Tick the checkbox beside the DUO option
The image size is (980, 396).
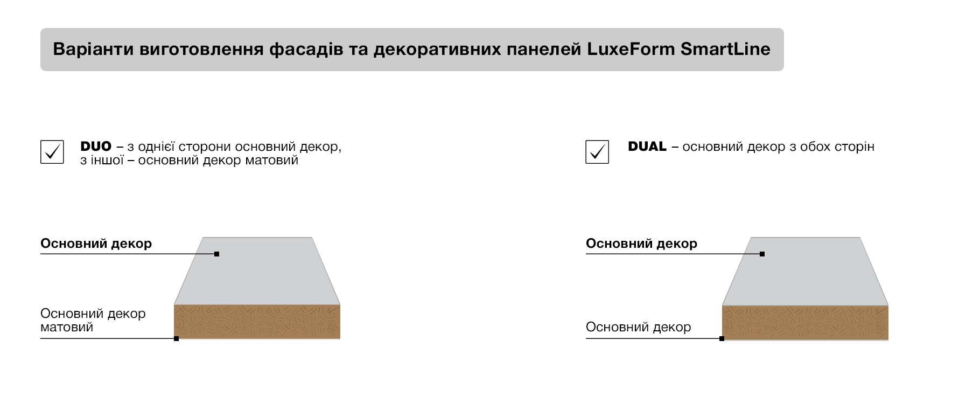click(52, 152)
